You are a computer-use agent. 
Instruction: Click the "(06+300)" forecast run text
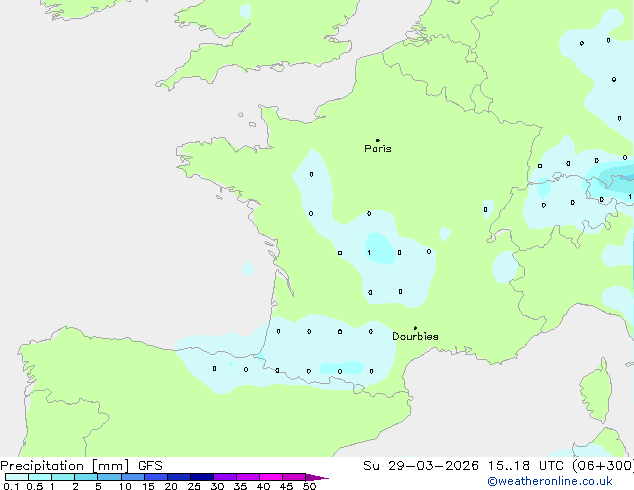[603, 466]
